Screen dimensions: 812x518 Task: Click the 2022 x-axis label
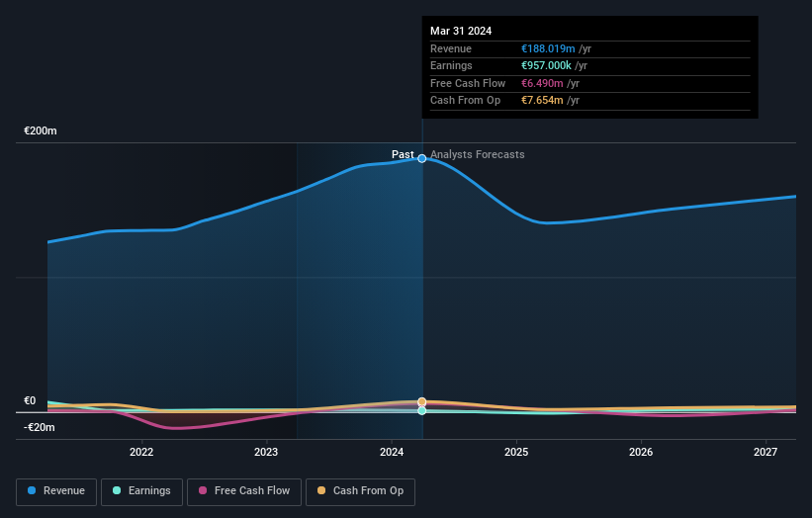point(141,452)
